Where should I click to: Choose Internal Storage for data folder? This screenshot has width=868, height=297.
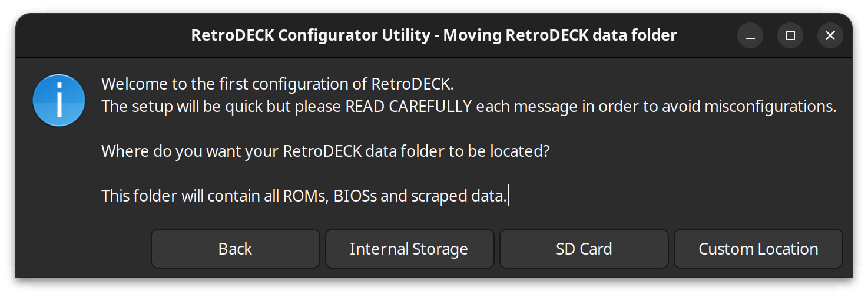[409, 249]
